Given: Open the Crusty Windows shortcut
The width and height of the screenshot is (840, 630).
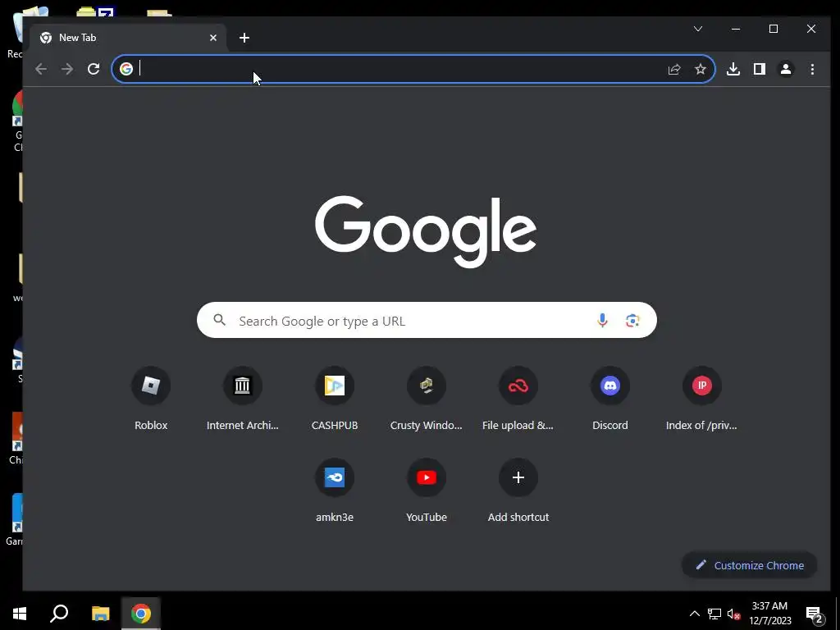Looking at the screenshot, I should (x=427, y=399).
